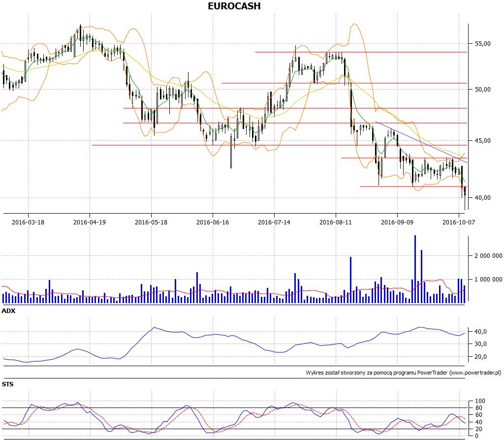Viewport: 504px width, 440px height.
Task: Select the 2016-09-09 date label
Action: [x=397, y=222]
